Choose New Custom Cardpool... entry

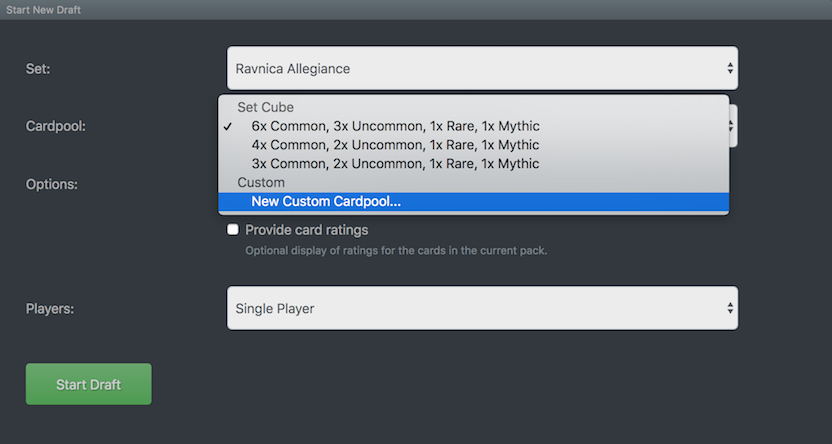(326, 201)
